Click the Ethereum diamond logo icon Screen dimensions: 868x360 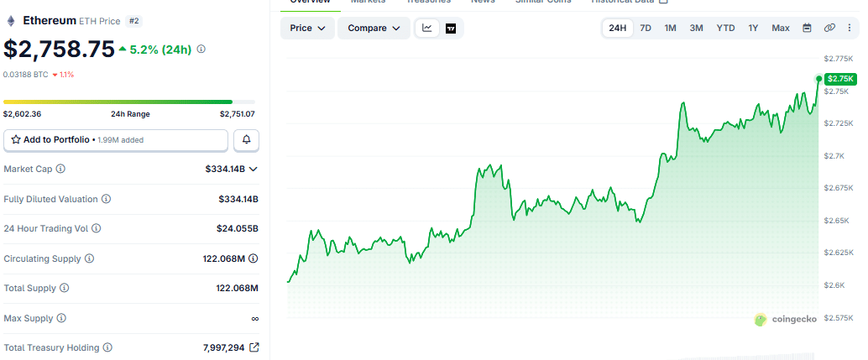point(10,21)
